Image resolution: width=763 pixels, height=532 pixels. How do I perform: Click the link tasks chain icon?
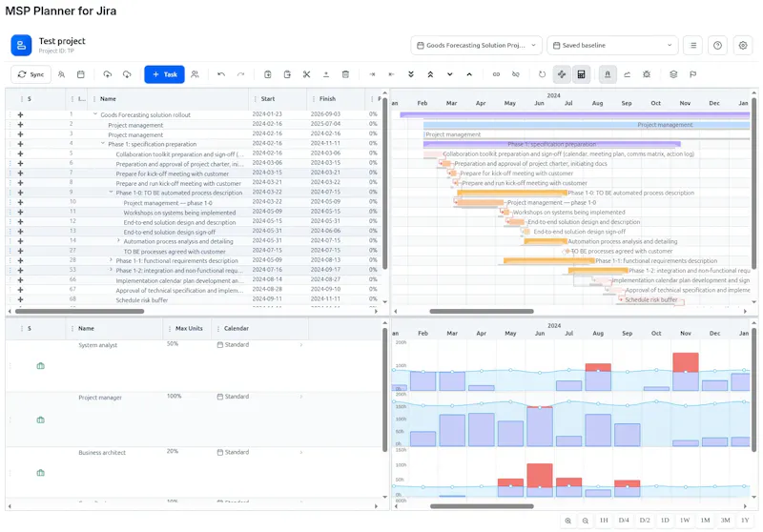pyautogui.click(x=496, y=74)
